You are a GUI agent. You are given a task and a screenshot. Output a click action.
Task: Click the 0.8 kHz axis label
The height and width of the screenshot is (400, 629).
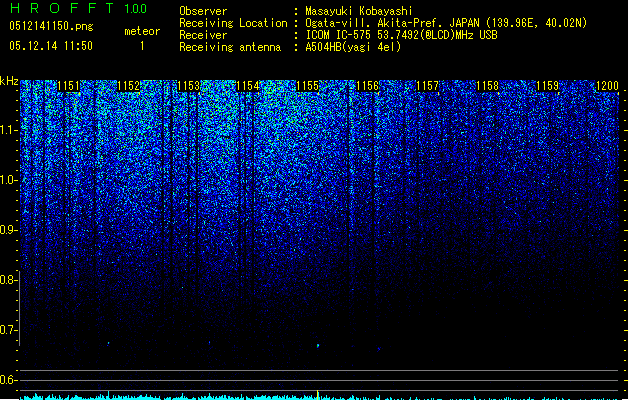pos(9,280)
